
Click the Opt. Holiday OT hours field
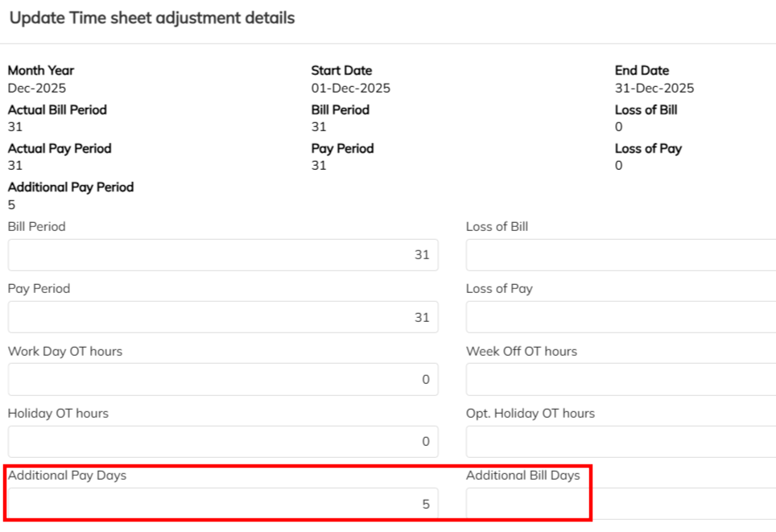[620, 441]
